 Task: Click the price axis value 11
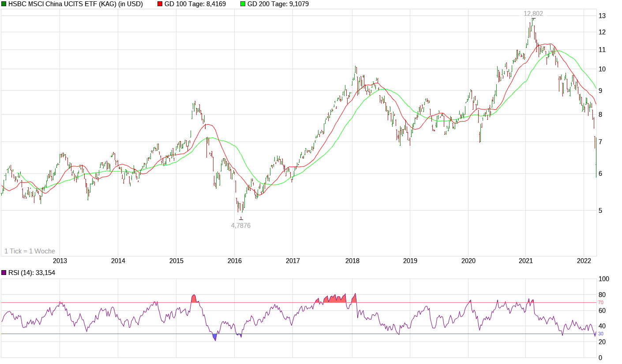point(602,50)
